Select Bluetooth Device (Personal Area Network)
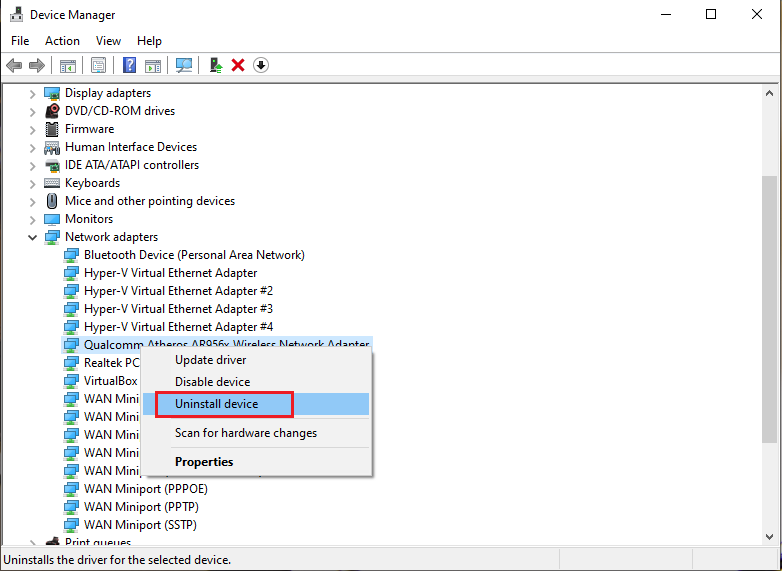 tap(194, 255)
